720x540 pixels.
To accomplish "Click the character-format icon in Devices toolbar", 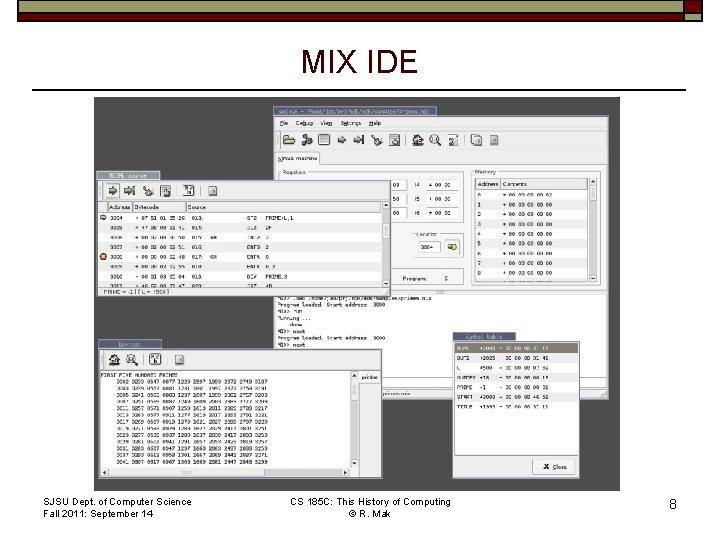I will click(x=155, y=360).
